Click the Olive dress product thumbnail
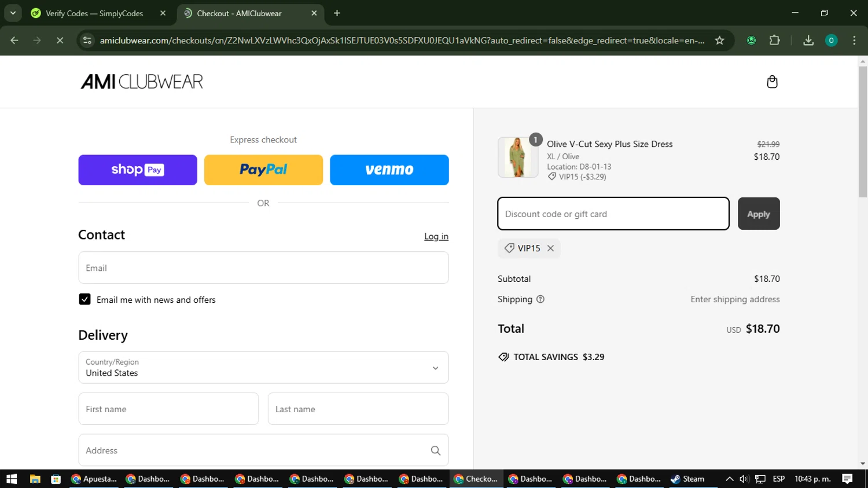Viewport: 868px width, 488px height. 518,157
